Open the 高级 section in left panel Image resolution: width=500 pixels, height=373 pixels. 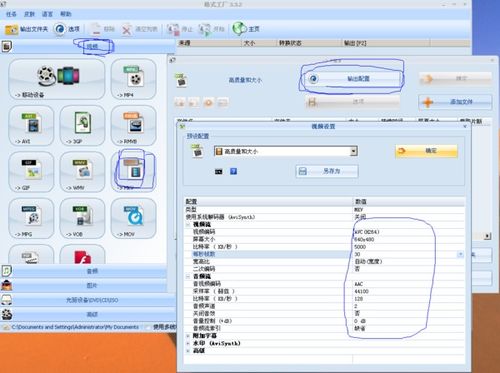(x=92, y=314)
